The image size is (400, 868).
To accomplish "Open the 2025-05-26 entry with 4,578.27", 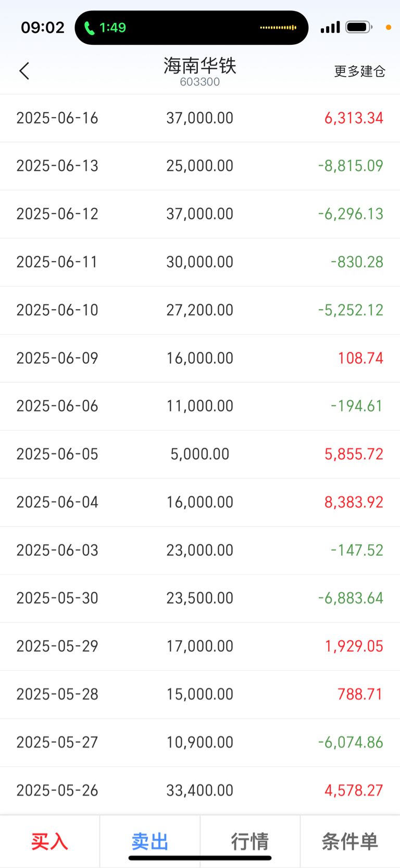I will coord(200,790).
